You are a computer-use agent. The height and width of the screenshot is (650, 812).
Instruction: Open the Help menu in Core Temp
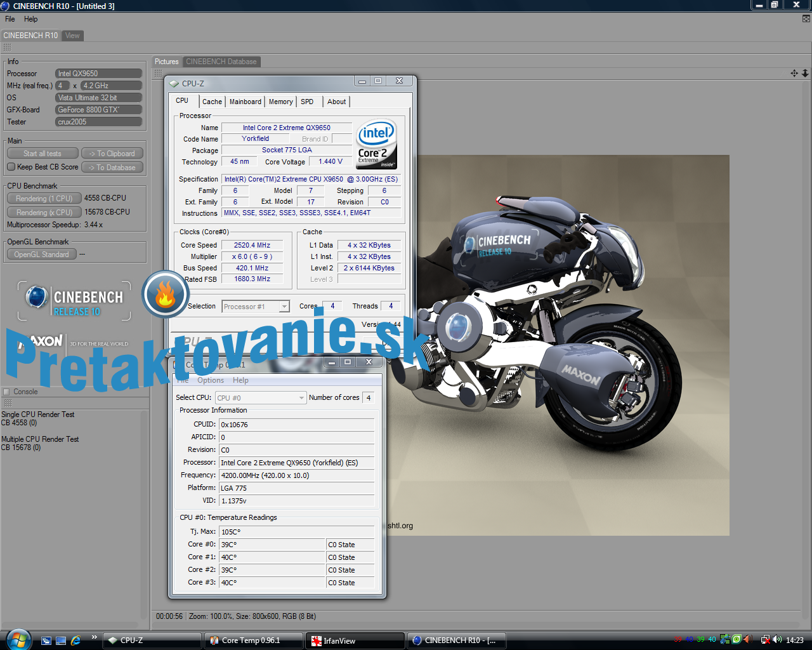click(x=240, y=380)
